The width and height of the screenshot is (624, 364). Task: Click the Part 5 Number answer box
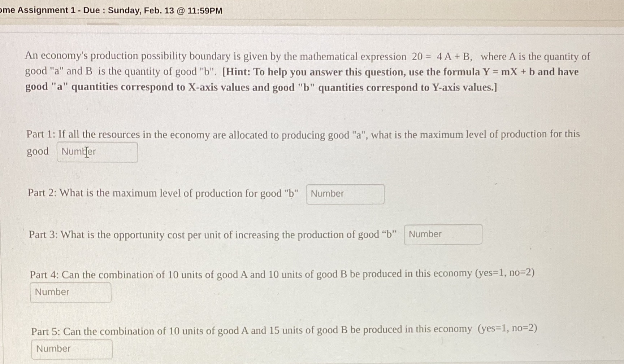pyautogui.click(x=71, y=348)
